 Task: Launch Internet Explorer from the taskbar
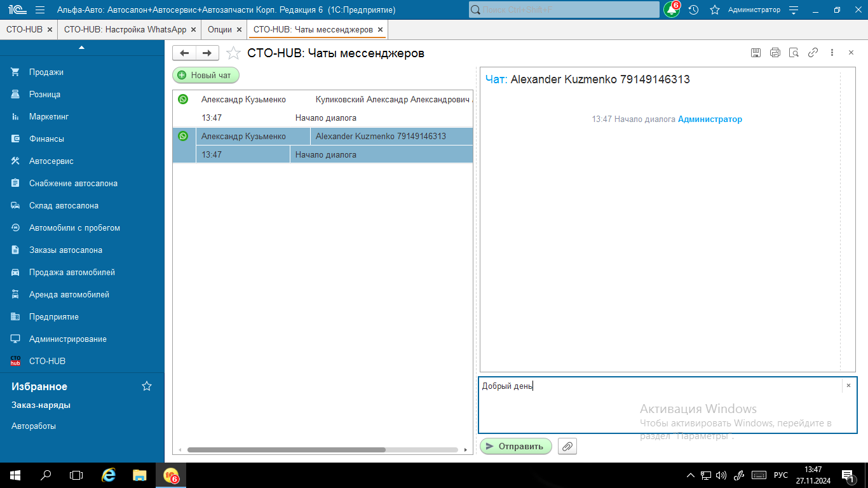109,475
